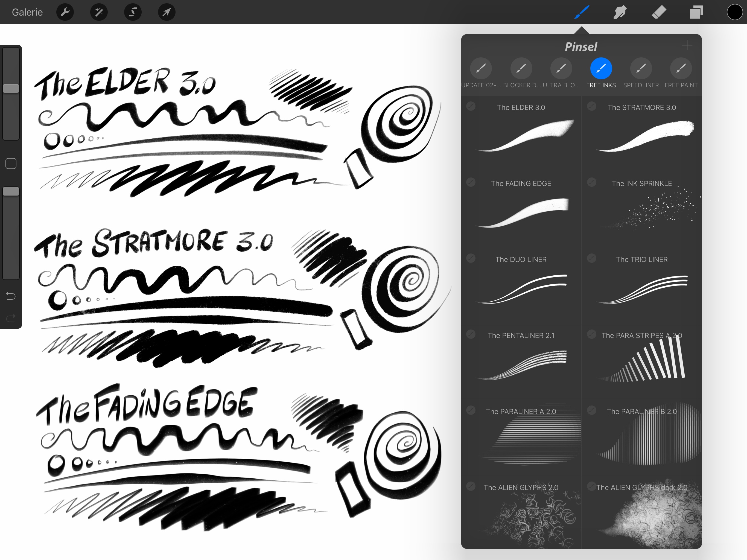The height and width of the screenshot is (560, 747).
Task: Open the transform/actions tool
Action: click(x=165, y=12)
